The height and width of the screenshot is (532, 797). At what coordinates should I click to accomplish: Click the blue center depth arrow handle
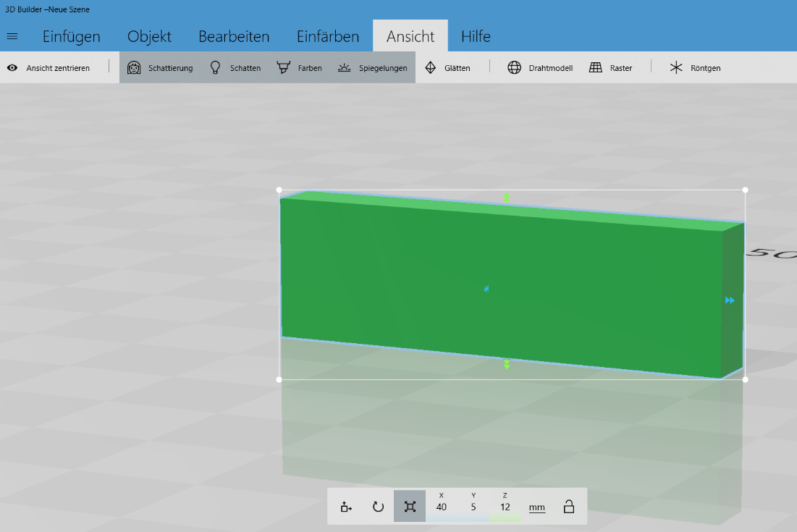click(486, 289)
